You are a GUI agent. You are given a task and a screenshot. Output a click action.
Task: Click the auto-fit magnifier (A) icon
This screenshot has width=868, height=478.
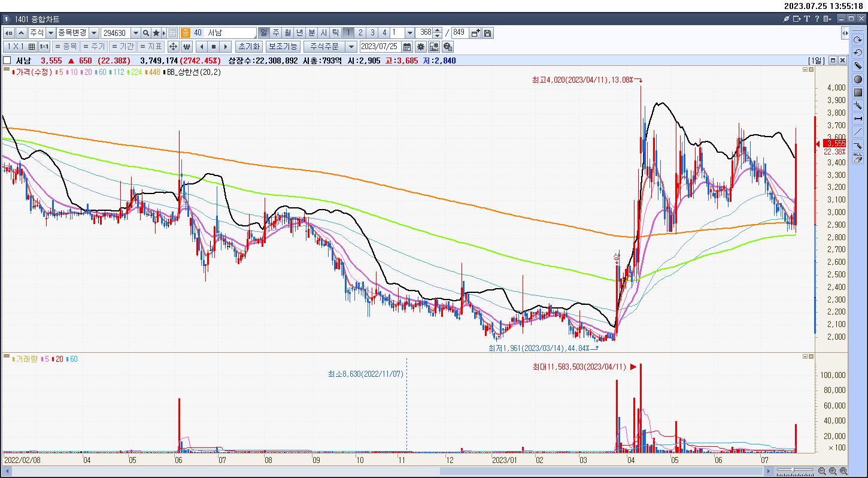[x=843, y=471]
